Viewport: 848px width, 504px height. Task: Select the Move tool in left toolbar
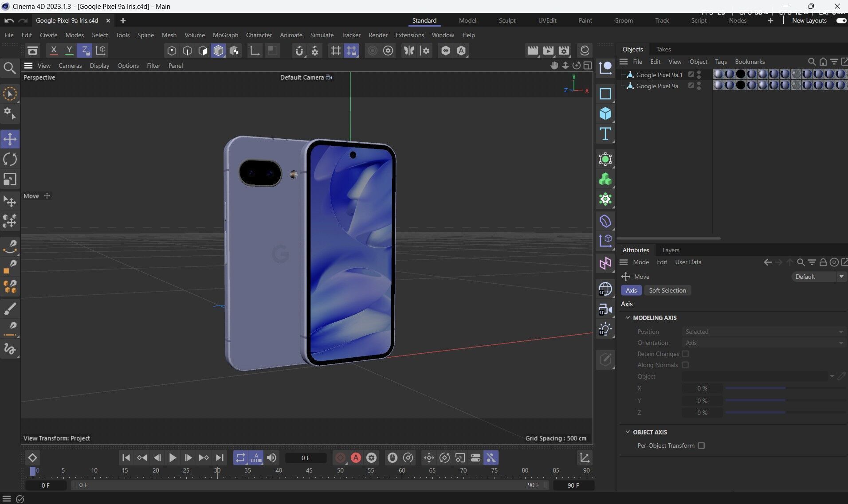[10, 139]
